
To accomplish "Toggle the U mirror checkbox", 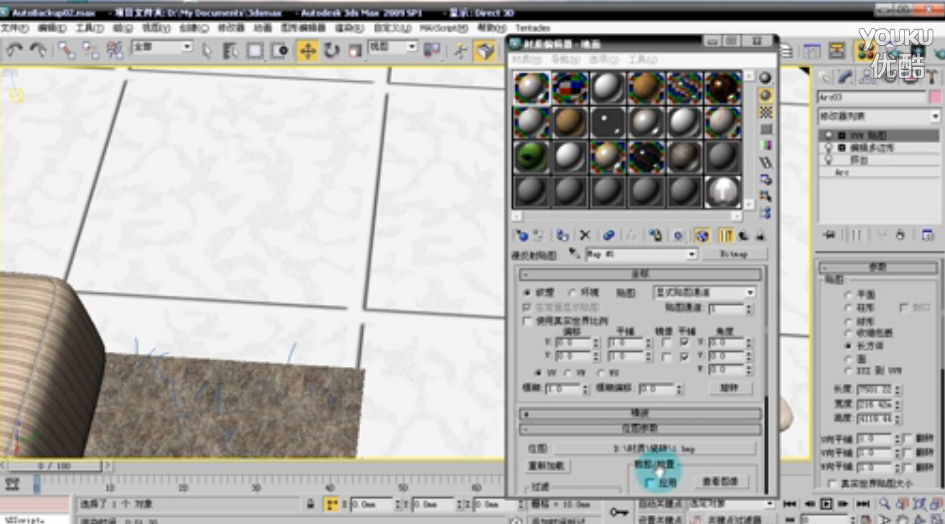I will tap(666, 342).
